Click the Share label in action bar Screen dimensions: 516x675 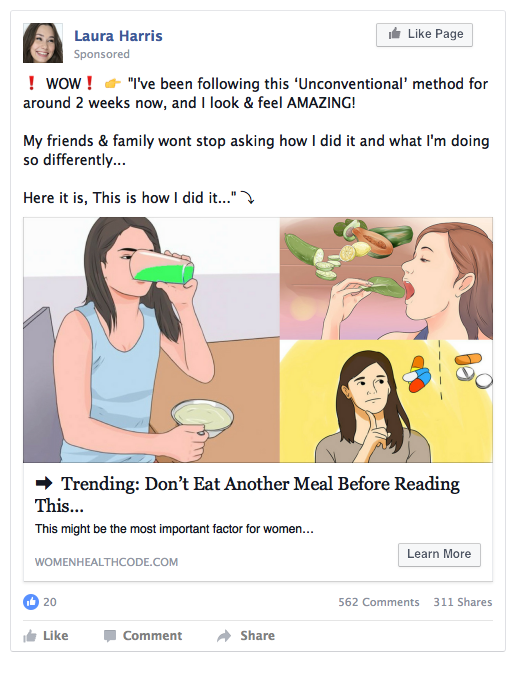257,636
